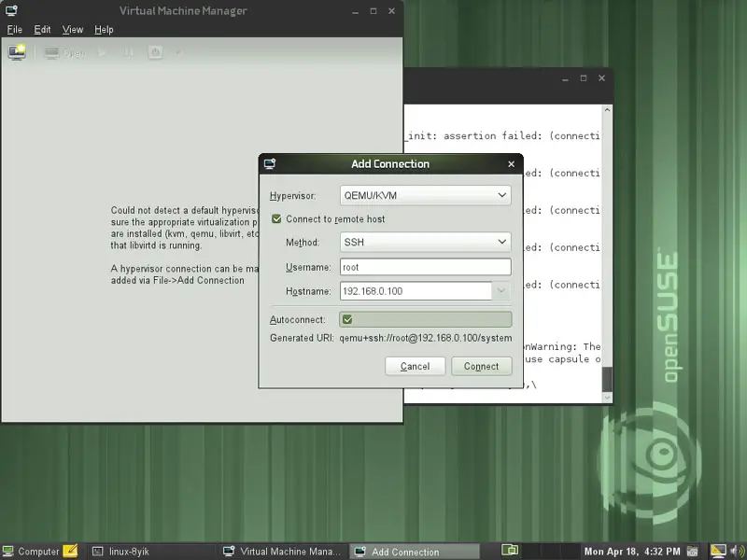This screenshot has height=560, width=747.
Task: Click the terminal scrollbar down arrow
Action: tap(607, 398)
